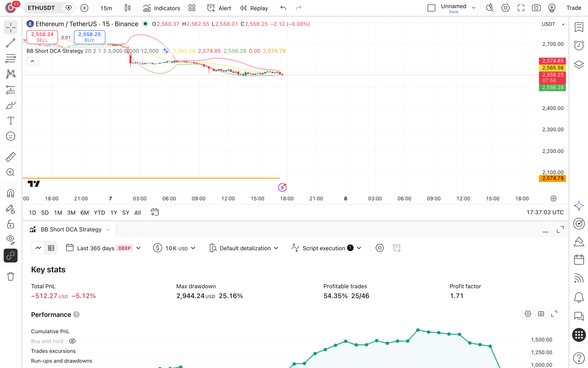This screenshot has width=588, height=368.
Task: Select the trend line drawing tool
Action: click(10, 43)
